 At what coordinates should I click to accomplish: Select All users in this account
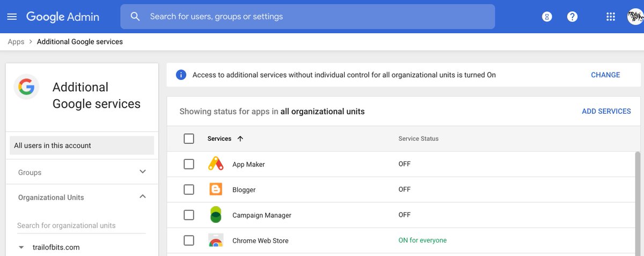82,145
